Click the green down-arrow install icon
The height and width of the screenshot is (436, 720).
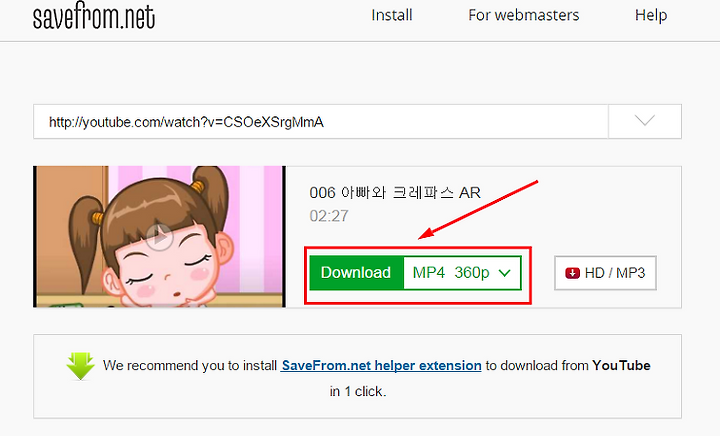tap(80, 366)
